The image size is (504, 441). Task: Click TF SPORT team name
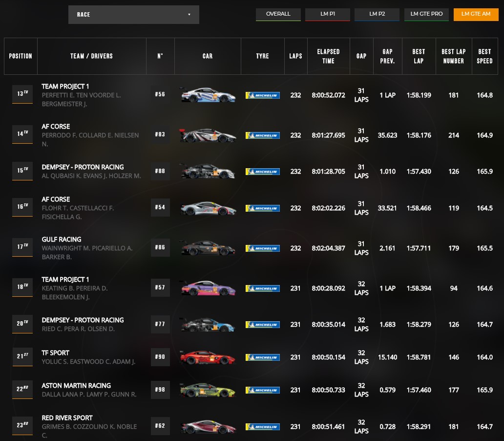(x=55, y=353)
